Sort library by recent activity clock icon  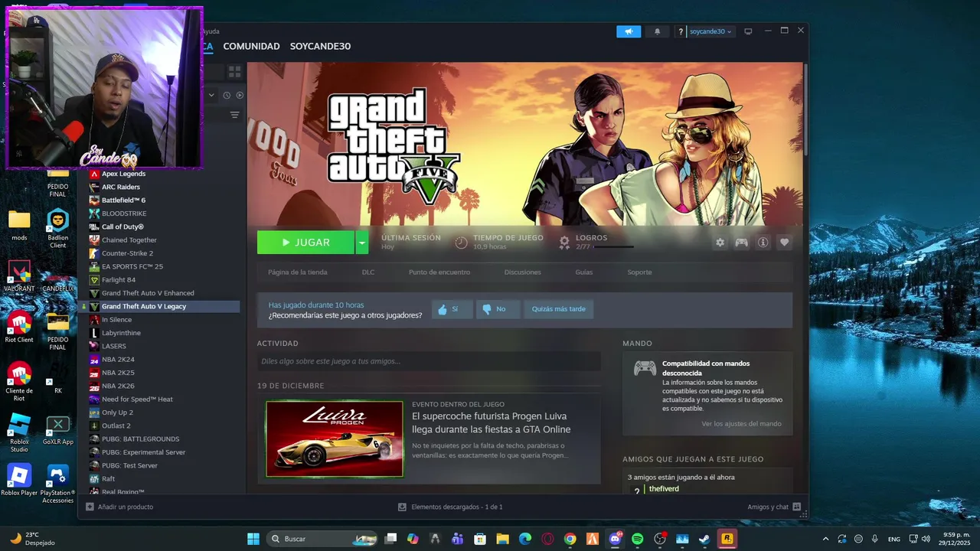pyautogui.click(x=227, y=95)
